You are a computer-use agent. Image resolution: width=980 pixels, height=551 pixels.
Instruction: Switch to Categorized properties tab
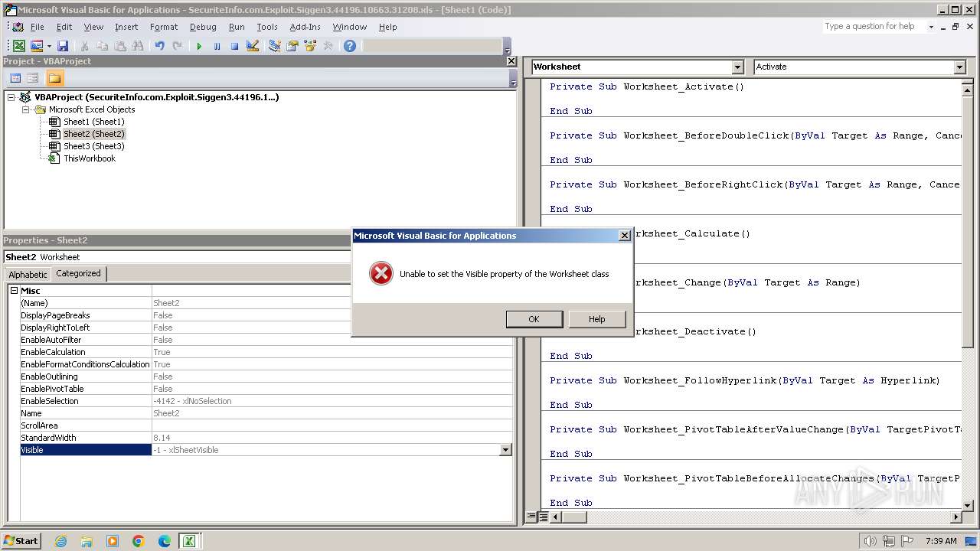78,273
